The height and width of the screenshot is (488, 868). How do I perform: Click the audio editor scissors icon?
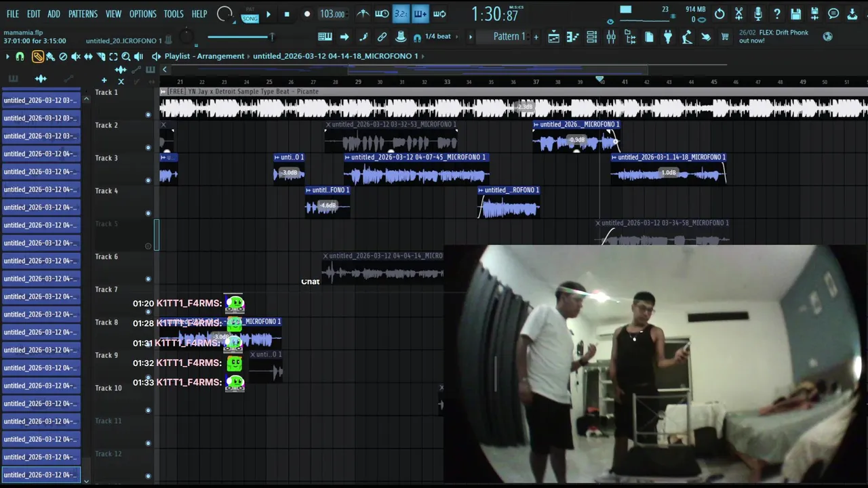[x=738, y=14]
